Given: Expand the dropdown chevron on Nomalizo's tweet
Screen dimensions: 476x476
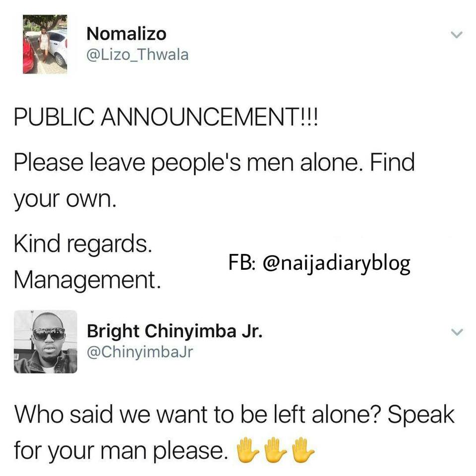Looking at the screenshot, I should coord(456,35).
